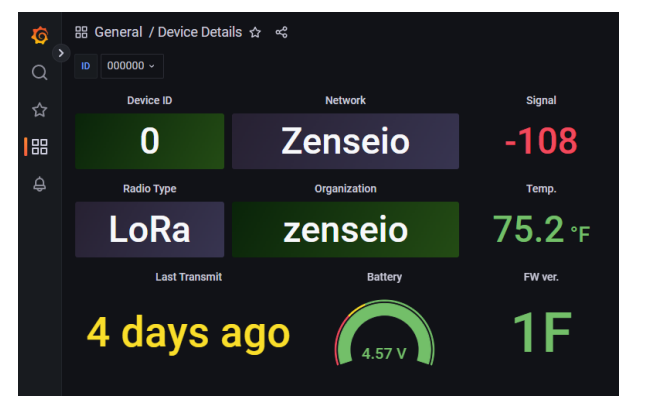Screen dimensions: 664x409
Task: Click the Device Details breadcrumb title
Action: tap(200, 32)
